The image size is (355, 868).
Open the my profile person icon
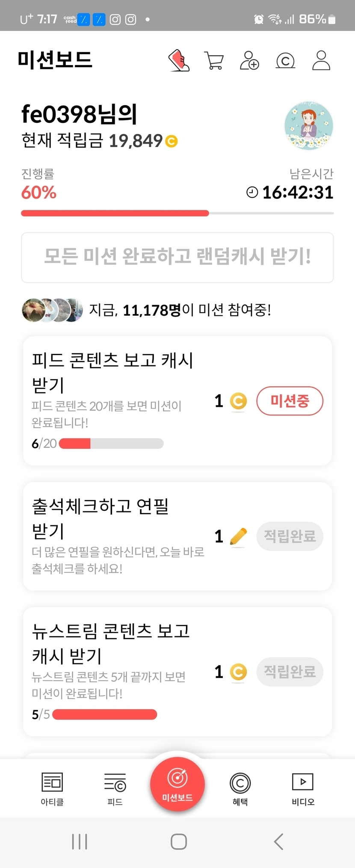[321, 60]
